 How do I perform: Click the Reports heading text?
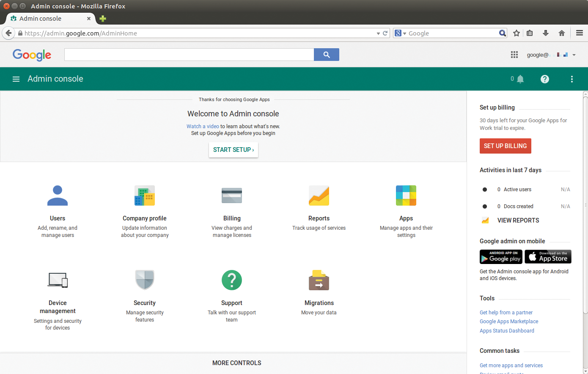coord(319,218)
